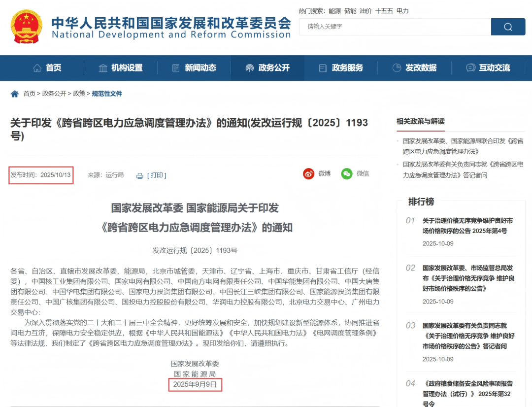Click the 来源：运行局 text
Viewport: 532px width, 407px height.
(x=105, y=175)
